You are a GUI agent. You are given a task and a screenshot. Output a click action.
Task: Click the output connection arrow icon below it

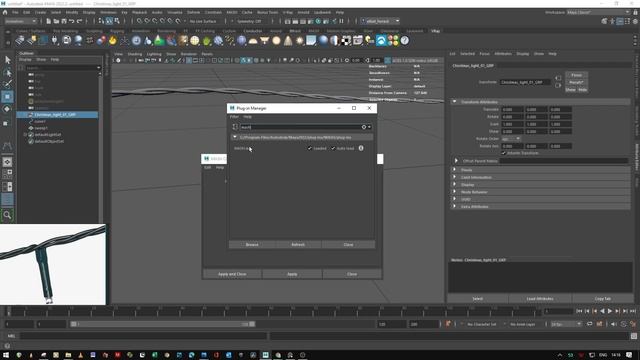tap(558, 85)
